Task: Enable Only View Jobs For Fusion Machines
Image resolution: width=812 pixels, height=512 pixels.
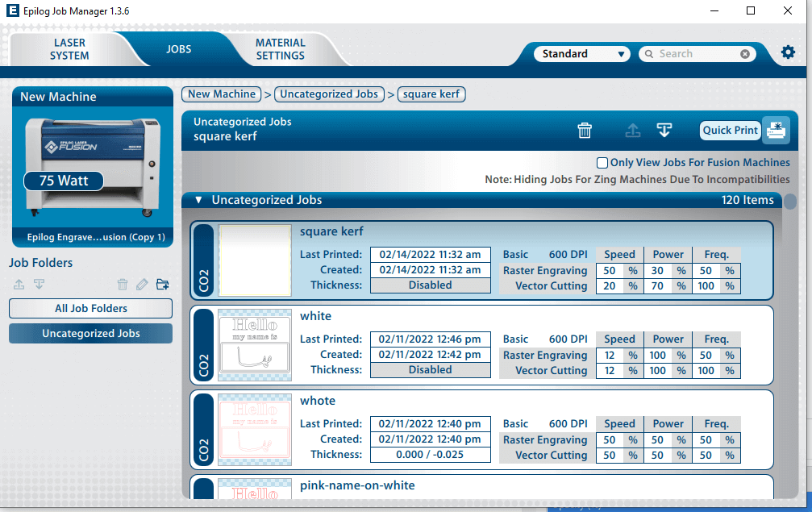Action: (602, 163)
